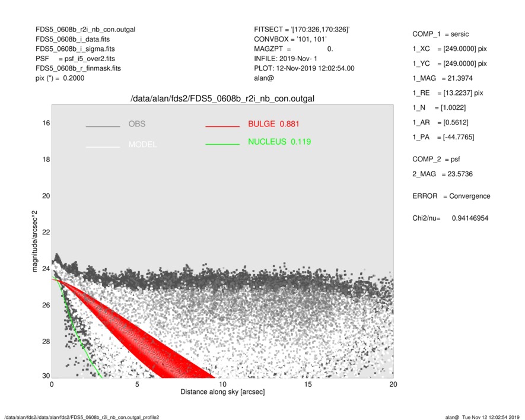The height and width of the screenshot is (420, 525).
Task: Click the PSF = psf_i5_over2.fits line
Action: tap(75, 59)
